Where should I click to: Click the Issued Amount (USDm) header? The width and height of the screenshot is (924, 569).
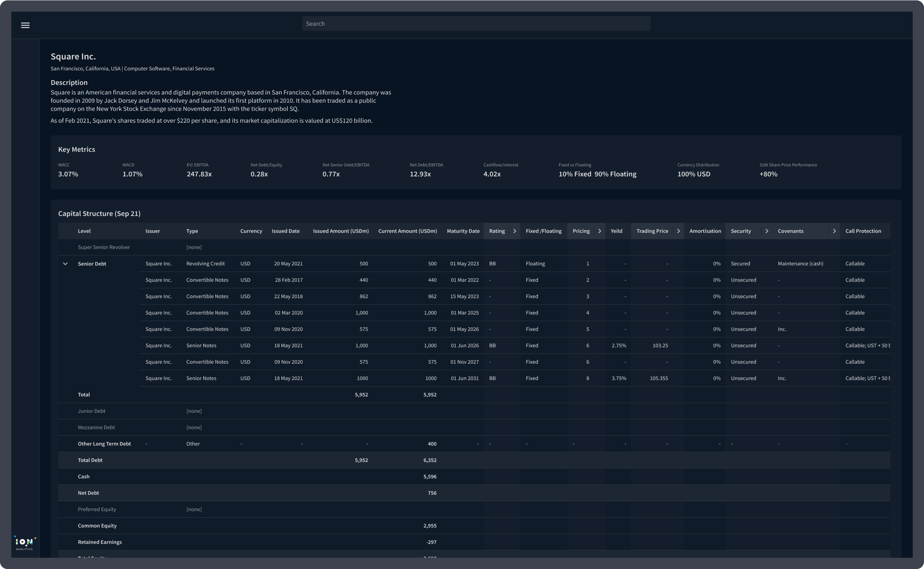pos(340,231)
